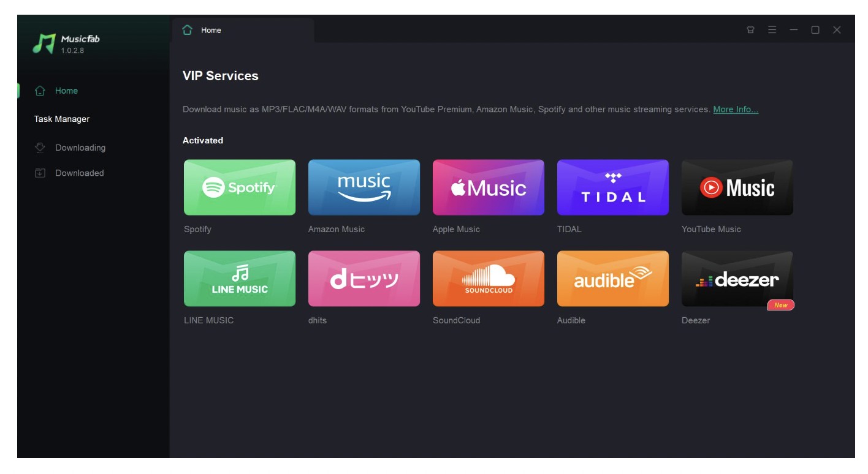Viewport: 868px width, 474px height.
Task: Click the VIP Services heading
Action: coord(221,76)
